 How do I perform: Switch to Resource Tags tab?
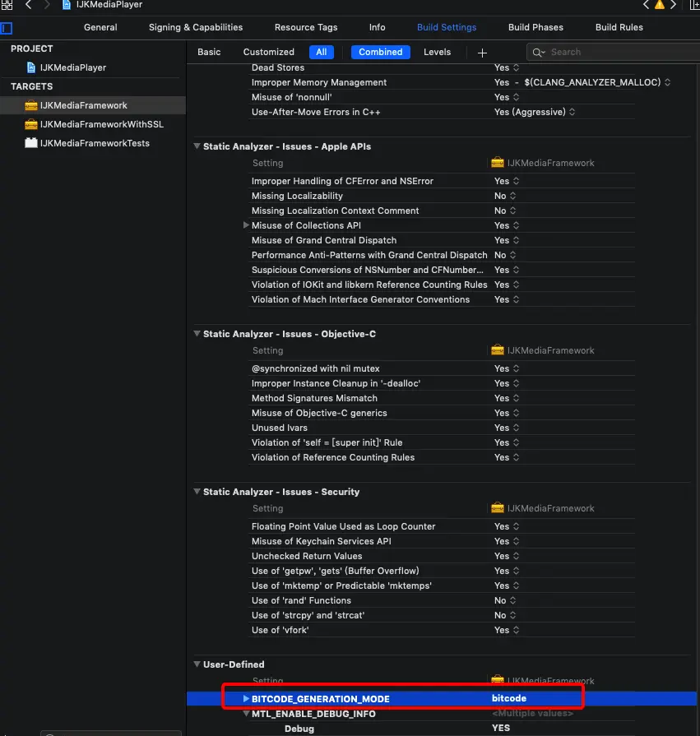[306, 27]
